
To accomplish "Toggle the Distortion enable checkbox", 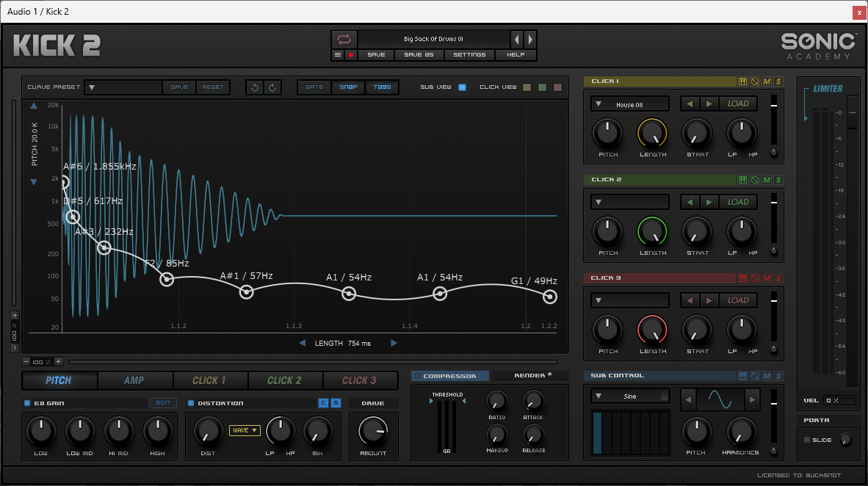I will [x=191, y=403].
